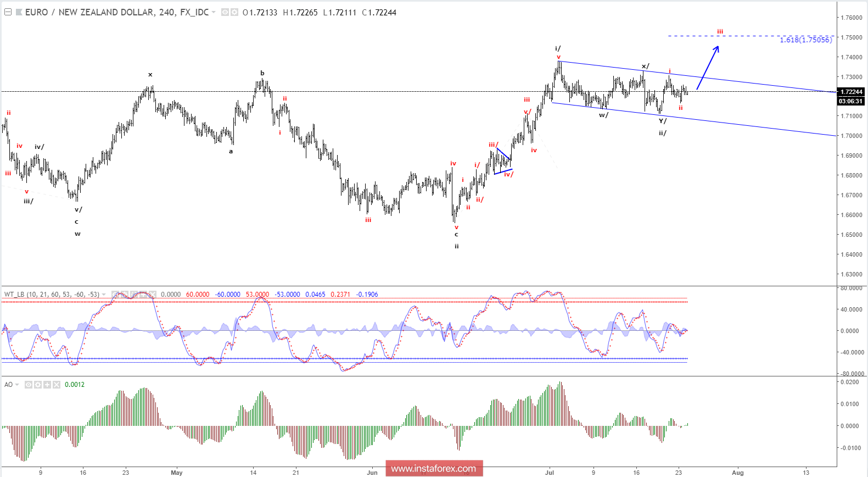Toggle AO indicator visibility eye icon

point(29,385)
